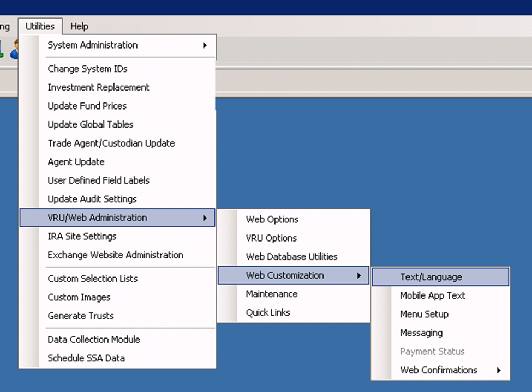
Task: Select Schedule SSA Data
Action: coord(117,358)
